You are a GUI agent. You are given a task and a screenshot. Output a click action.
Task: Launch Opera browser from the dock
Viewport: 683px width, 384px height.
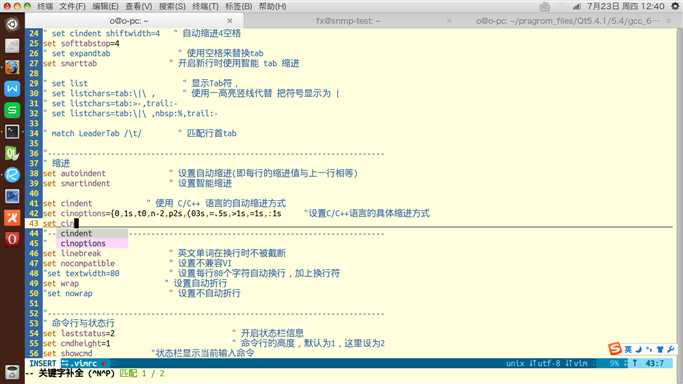tap(12, 239)
